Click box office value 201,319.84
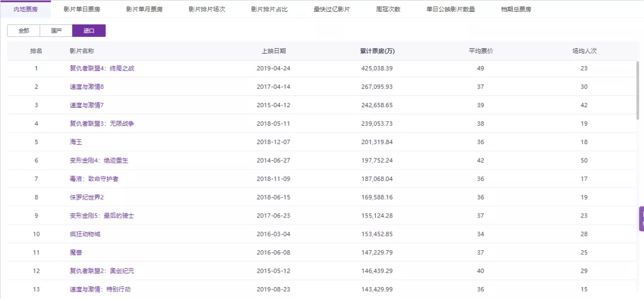The width and height of the screenshot is (644, 299). [x=377, y=142]
